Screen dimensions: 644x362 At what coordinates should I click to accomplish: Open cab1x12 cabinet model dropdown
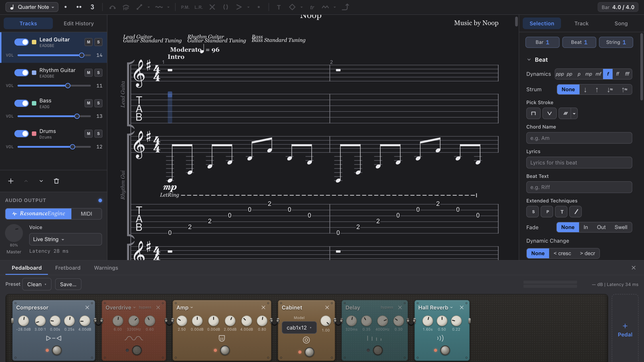299,327
